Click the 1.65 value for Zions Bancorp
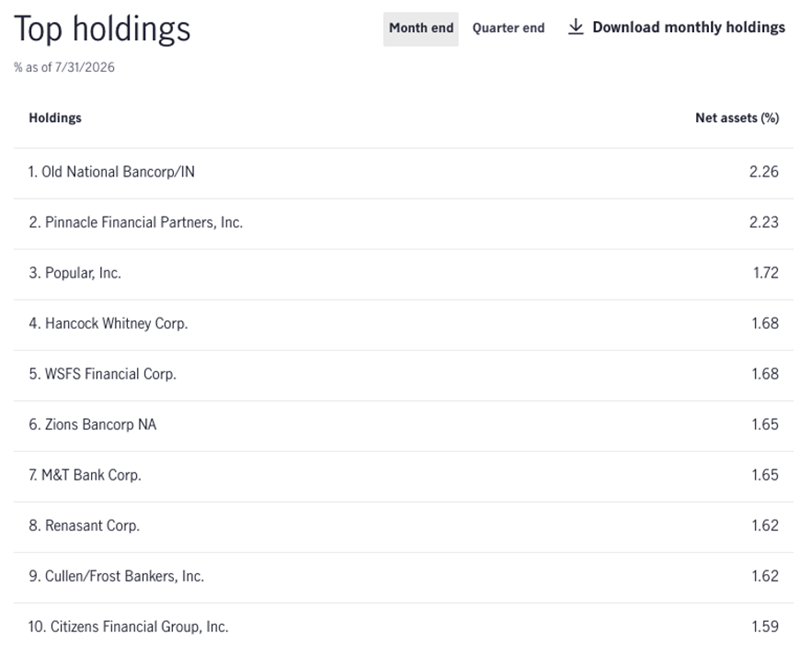This screenshot has width=800, height=655. pos(765,424)
